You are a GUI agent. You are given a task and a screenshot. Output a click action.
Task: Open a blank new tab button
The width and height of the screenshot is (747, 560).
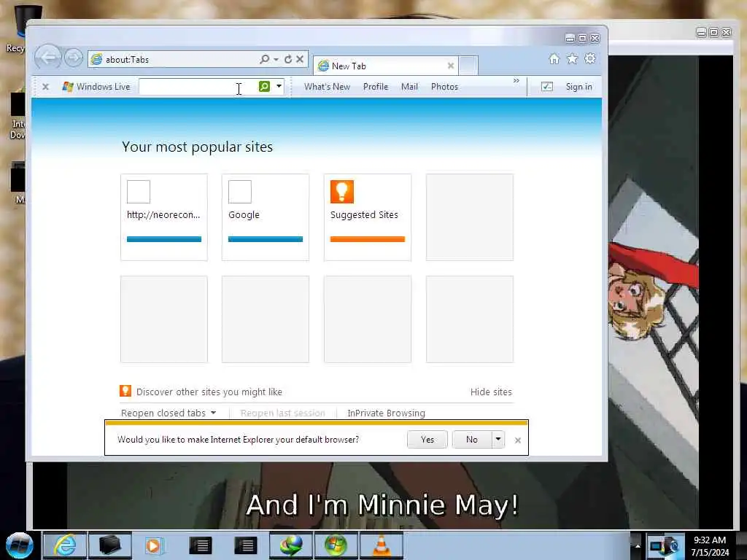pyautogui.click(x=468, y=66)
